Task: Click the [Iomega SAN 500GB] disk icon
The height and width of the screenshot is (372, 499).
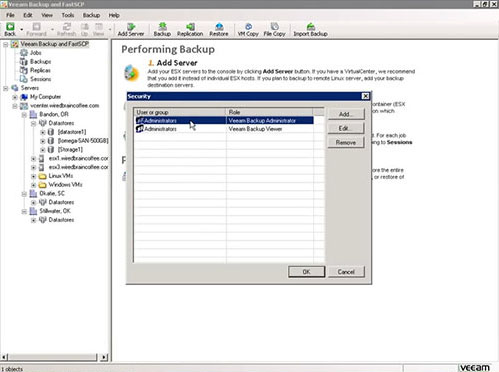Action: click(51, 141)
